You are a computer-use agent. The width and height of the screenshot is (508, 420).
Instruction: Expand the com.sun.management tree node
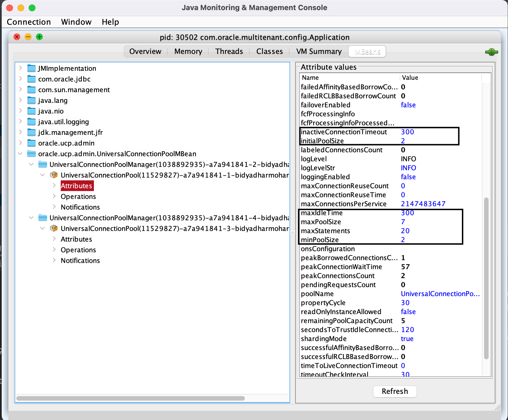point(20,90)
